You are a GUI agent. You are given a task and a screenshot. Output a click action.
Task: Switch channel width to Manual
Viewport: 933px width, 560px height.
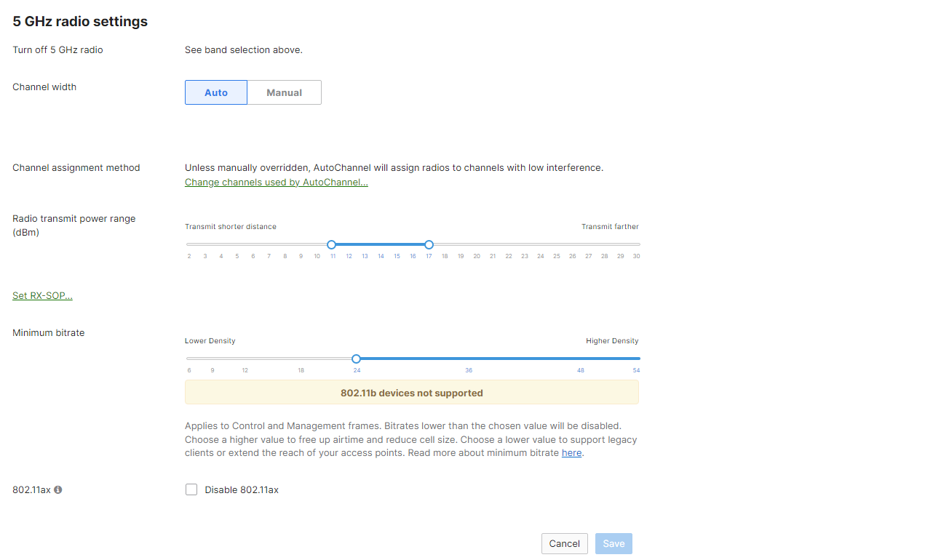pyautogui.click(x=284, y=92)
